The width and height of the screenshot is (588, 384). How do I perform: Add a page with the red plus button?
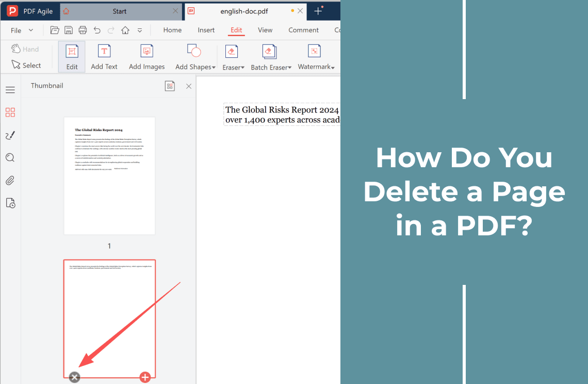pos(145,377)
